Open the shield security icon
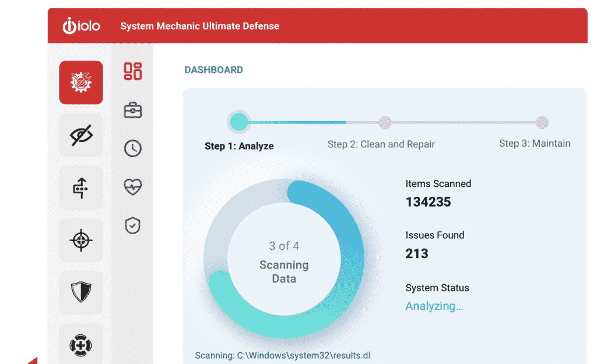This screenshot has height=364, width=597. pyautogui.click(x=81, y=292)
